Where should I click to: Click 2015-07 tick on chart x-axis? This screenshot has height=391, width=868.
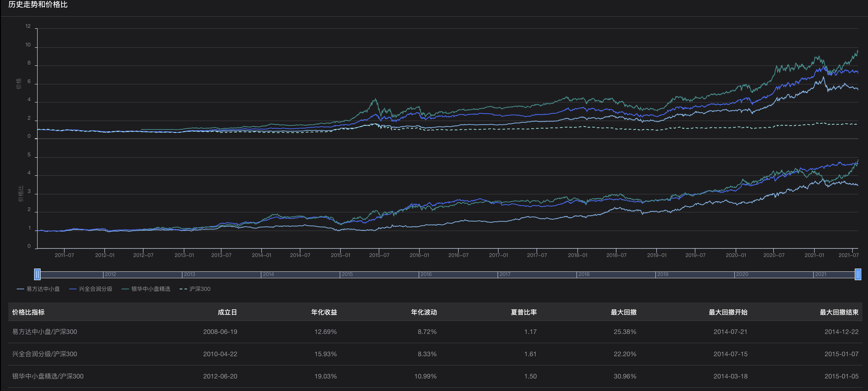[x=379, y=255]
